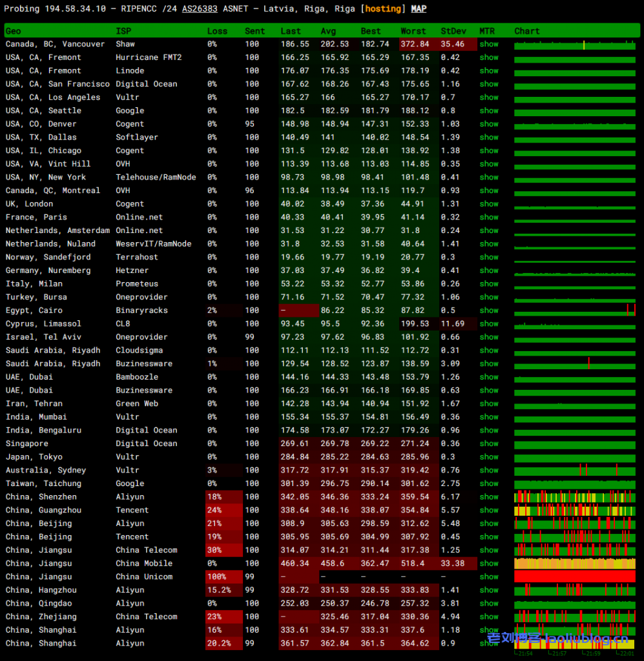
Task: Show MTR for Japan Tokyo Vultr
Action: pos(489,457)
